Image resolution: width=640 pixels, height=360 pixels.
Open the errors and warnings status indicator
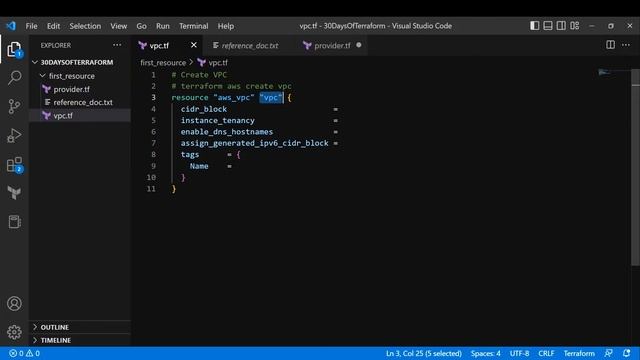24,353
